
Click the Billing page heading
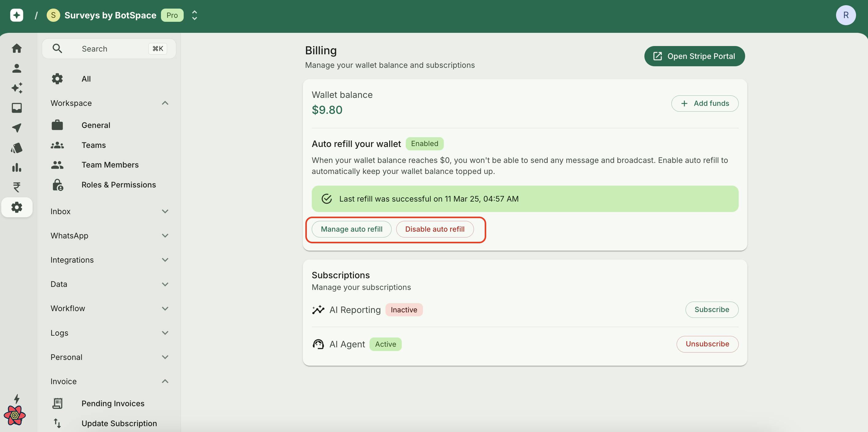click(321, 51)
